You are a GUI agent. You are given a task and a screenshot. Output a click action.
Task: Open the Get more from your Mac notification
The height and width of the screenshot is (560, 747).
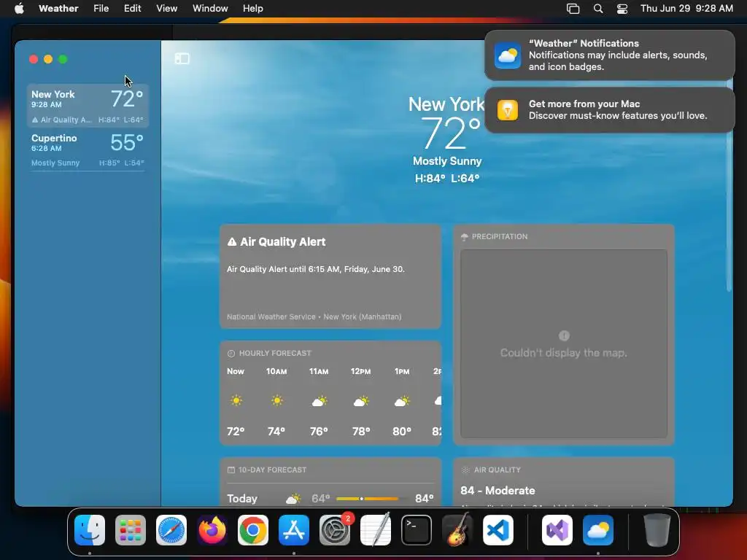coord(609,110)
